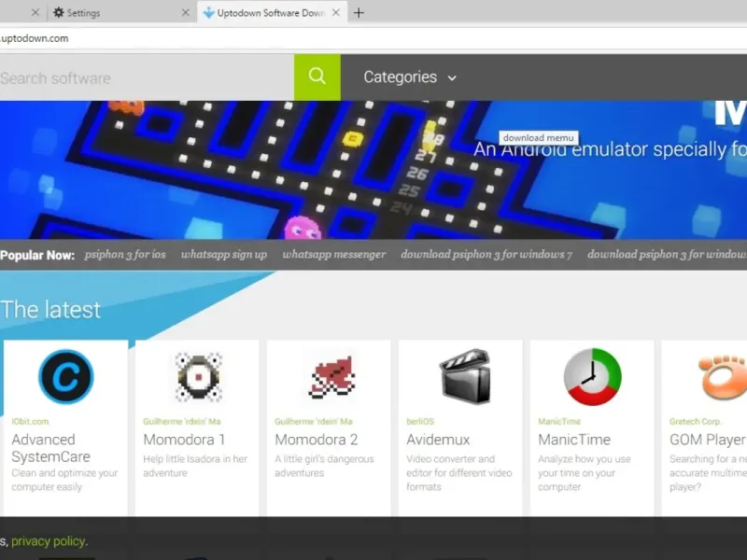Screen dimensions: 747x560
Task: Click 'A little girl's dangerous adventures' description
Action: (x=324, y=466)
